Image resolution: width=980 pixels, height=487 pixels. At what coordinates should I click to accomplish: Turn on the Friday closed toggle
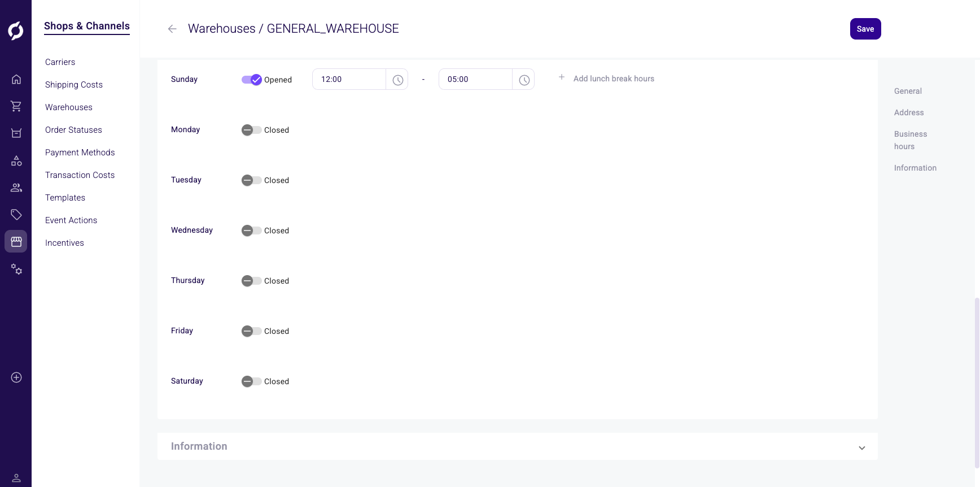tap(251, 331)
